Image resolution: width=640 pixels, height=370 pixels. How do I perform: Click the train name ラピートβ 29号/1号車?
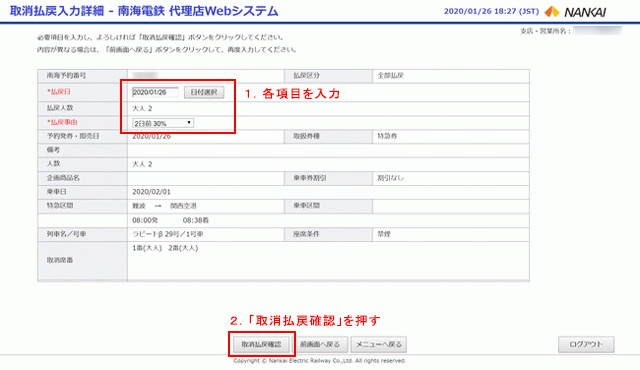coord(168,234)
